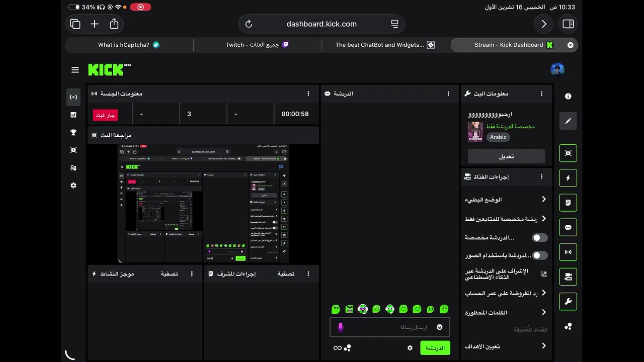644x362 pixels.
Task: Toggle the الدردشة باستخدام الصور switch
Action: coord(539,255)
